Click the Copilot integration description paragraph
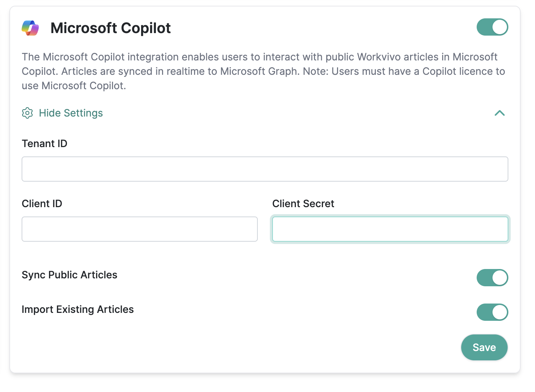Screen dimensions: 535x392 [x=264, y=71]
